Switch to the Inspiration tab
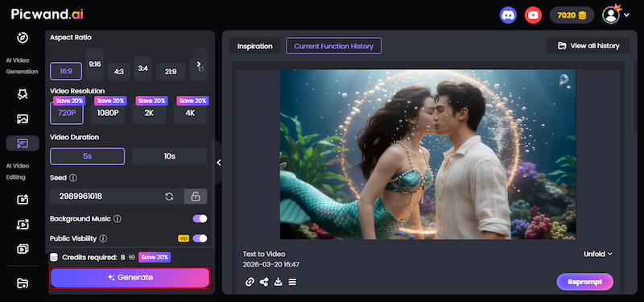This screenshot has height=302, width=644. pos(254,46)
